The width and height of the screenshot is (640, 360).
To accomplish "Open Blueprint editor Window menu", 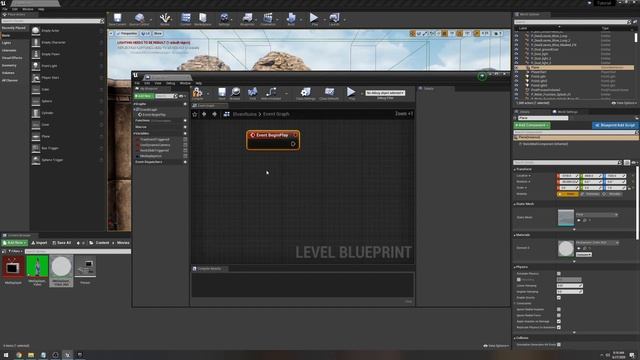I will (185, 83).
